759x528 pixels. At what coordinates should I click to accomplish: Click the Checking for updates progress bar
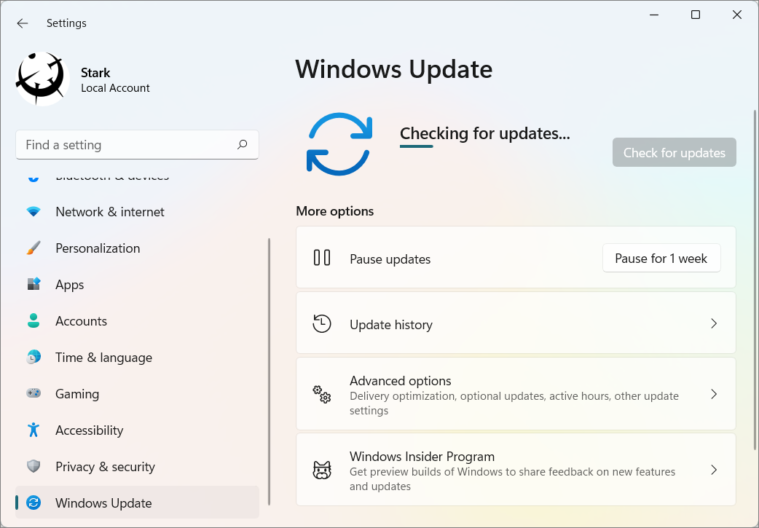[416, 146]
